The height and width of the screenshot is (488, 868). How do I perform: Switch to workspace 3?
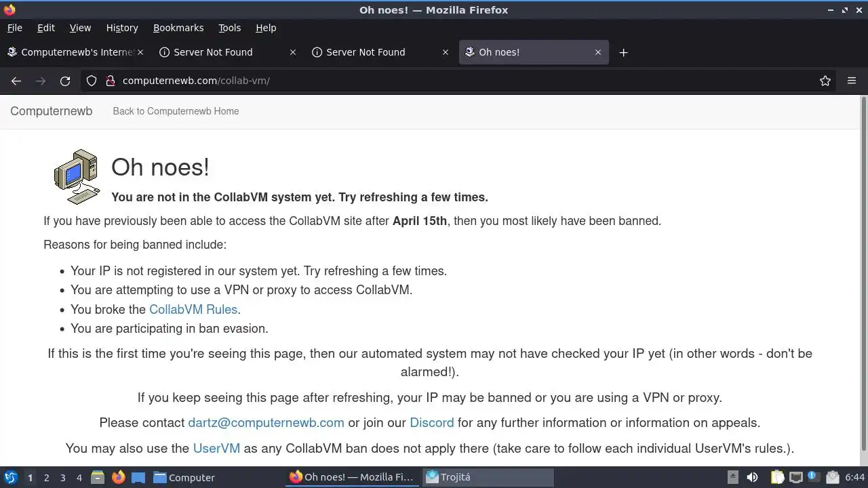(x=62, y=478)
